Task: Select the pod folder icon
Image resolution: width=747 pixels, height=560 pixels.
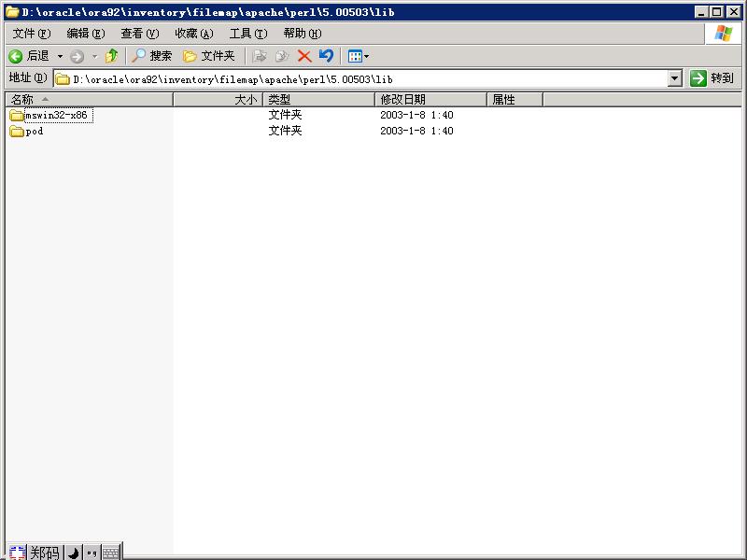Action: point(16,131)
